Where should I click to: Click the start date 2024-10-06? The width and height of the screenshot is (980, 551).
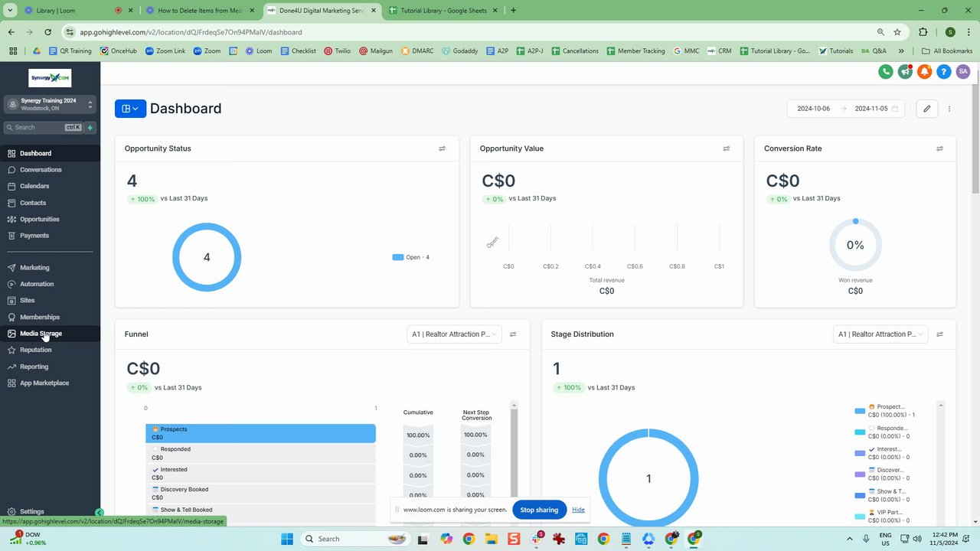(813, 109)
